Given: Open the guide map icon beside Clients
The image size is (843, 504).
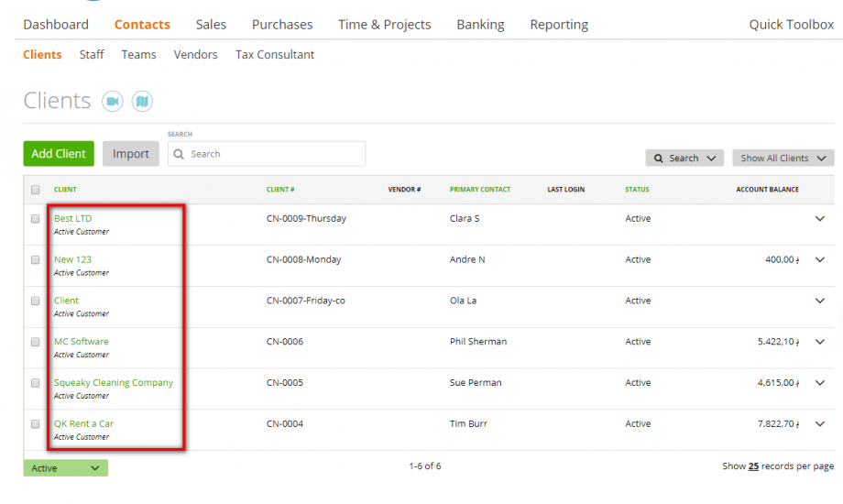Looking at the screenshot, I should (x=142, y=101).
